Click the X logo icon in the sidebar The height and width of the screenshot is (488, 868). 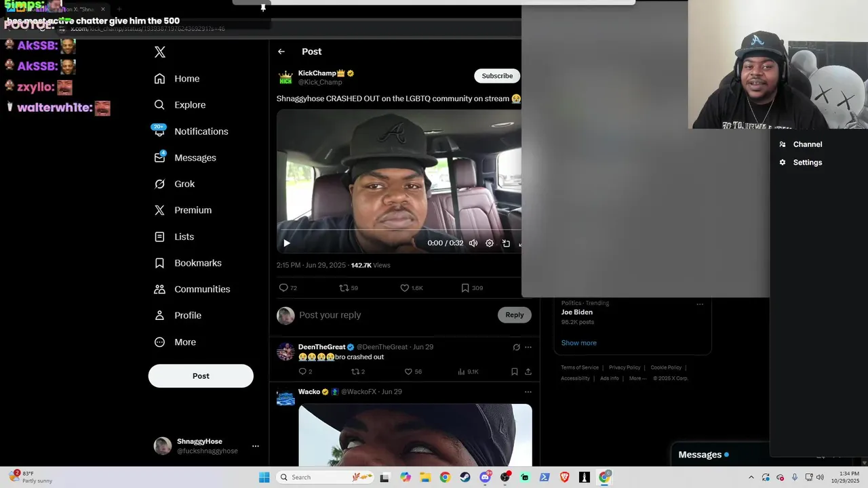(159, 52)
